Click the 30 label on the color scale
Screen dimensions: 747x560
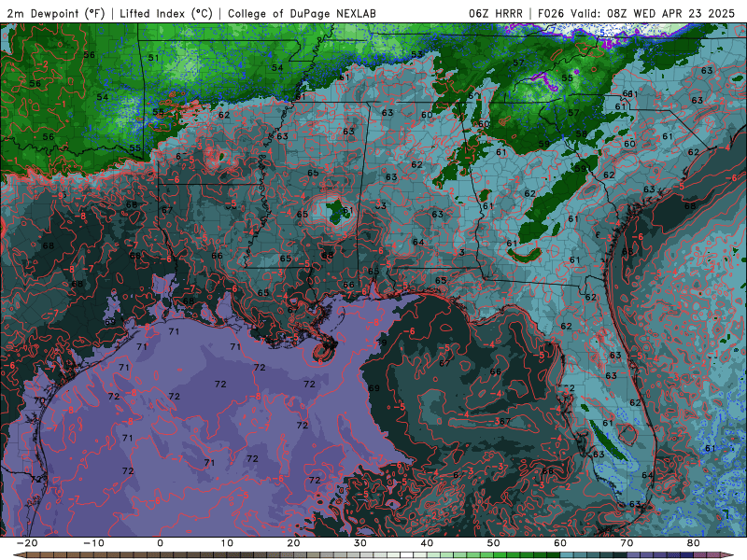click(x=360, y=543)
